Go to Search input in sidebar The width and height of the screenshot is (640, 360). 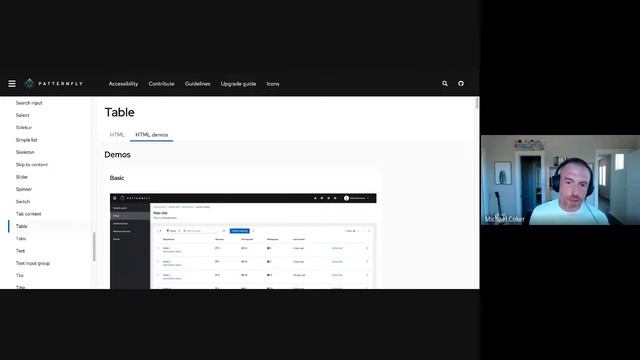[x=29, y=103]
